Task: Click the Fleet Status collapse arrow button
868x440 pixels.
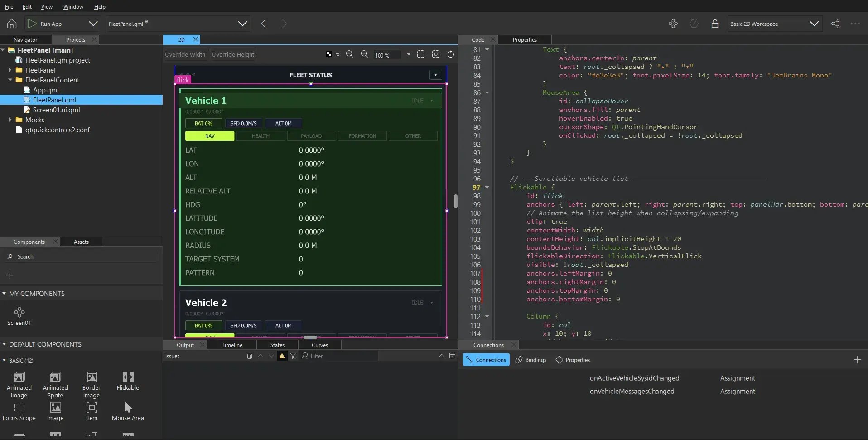Action: (x=435, y=75)
